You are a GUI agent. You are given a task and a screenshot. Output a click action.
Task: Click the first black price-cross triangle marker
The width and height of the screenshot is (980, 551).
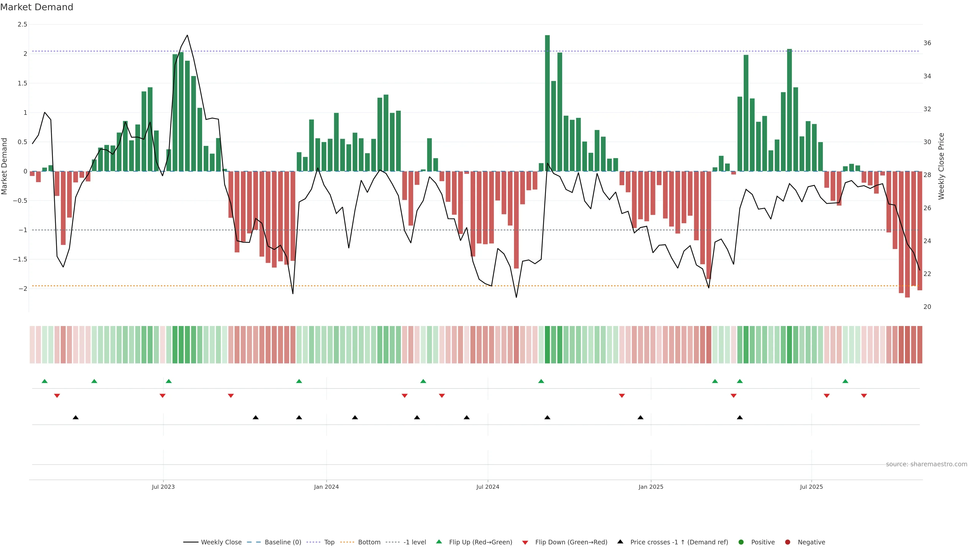click(x=76, y=418)
